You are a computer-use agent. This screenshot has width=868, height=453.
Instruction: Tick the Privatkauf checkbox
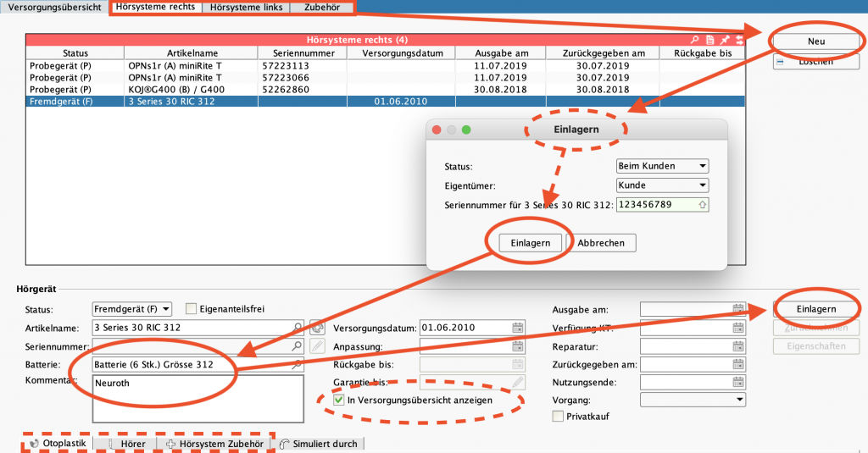[x=557, y=417]
